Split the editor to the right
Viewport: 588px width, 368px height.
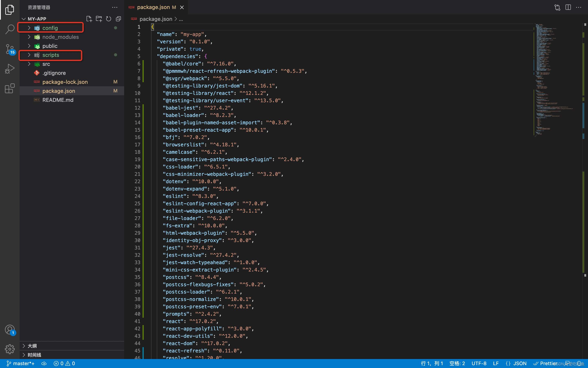coord(568,7)
